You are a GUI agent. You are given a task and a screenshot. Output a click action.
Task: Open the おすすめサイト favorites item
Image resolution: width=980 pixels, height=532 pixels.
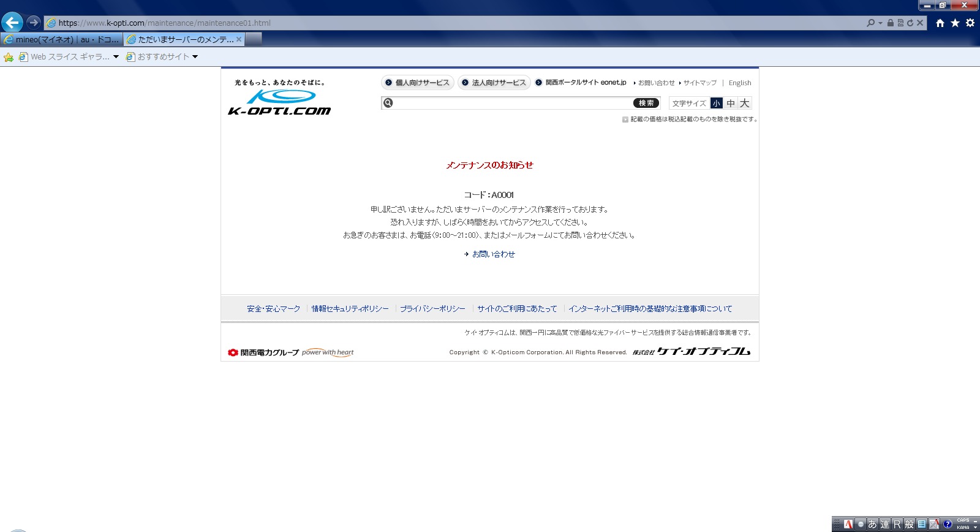tap(158, 57)
